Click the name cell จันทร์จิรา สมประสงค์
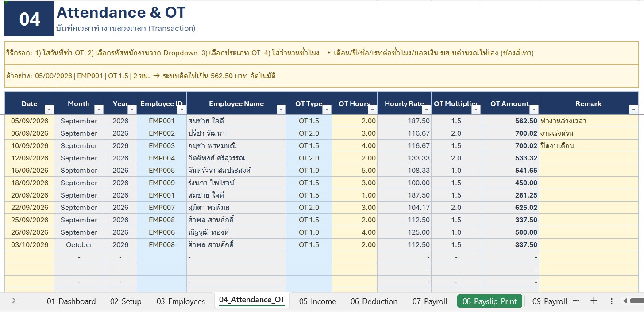Screen dimensions: 644x312 click(236, 171)
